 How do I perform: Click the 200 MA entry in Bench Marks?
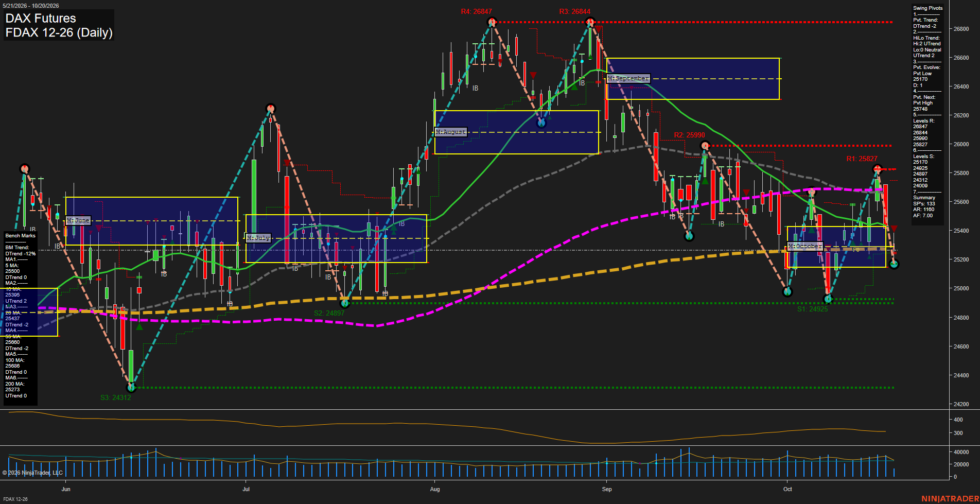tap(15, 384)
